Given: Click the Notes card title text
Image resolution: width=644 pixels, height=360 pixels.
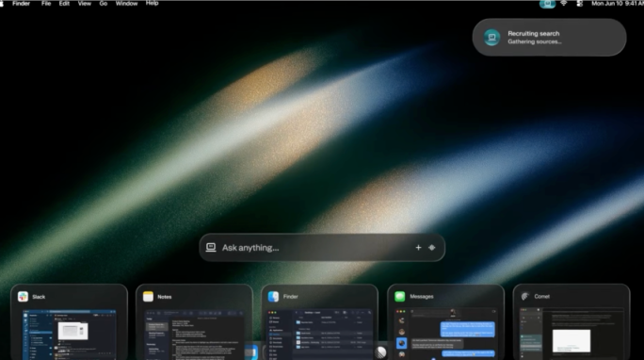Looking at the screenshot, I should coord(165,297).
